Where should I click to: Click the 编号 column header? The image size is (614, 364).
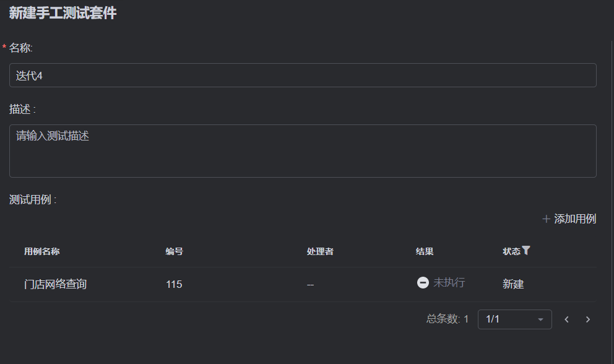(174, 251)
